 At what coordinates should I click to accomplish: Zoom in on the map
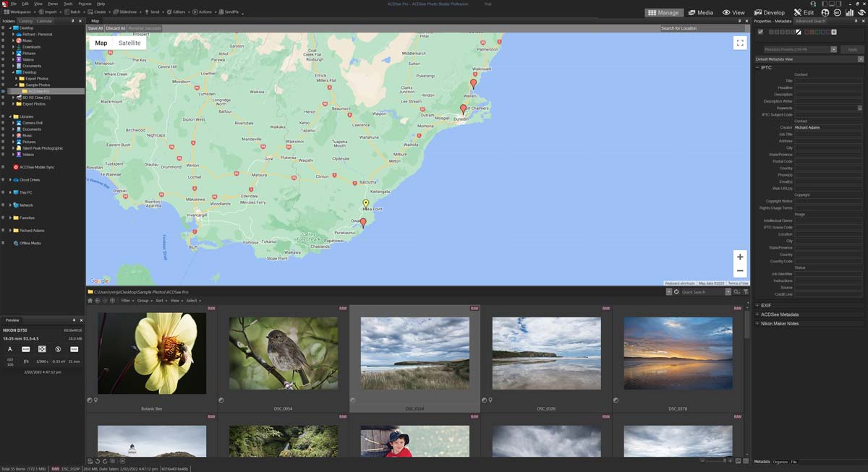[x=739, y=257]
